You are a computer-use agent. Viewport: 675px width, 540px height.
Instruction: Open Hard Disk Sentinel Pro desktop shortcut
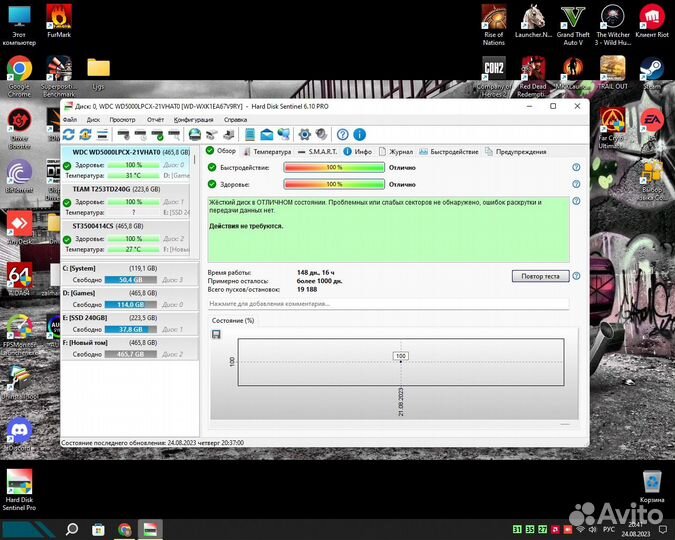19,490
